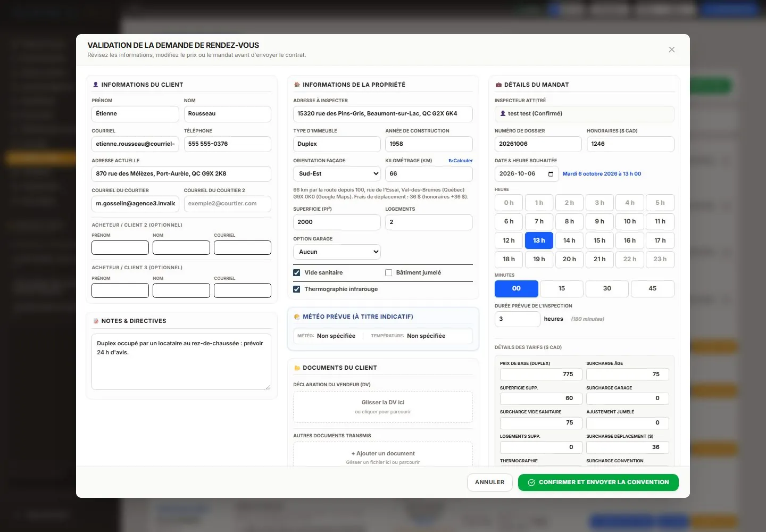This screenshot has height=532, width=766.
Task: Close the validation dialog with the X icon
Action: [672, 49]
